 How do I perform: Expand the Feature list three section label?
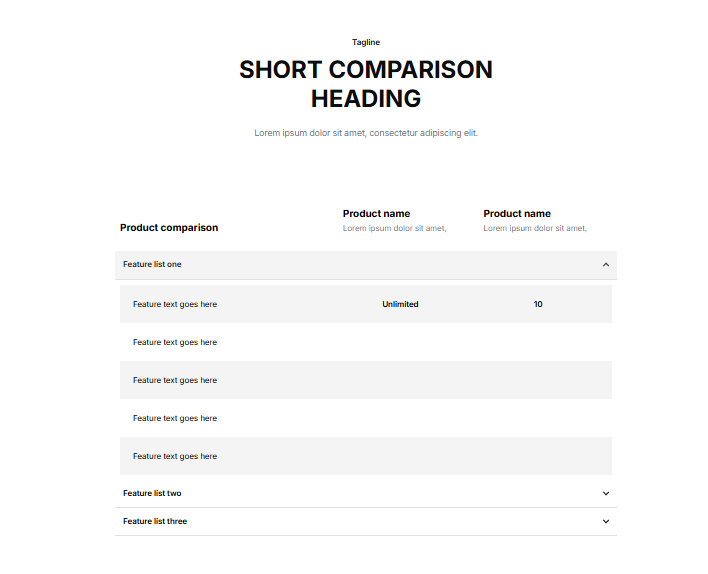(x=155, y=522)
